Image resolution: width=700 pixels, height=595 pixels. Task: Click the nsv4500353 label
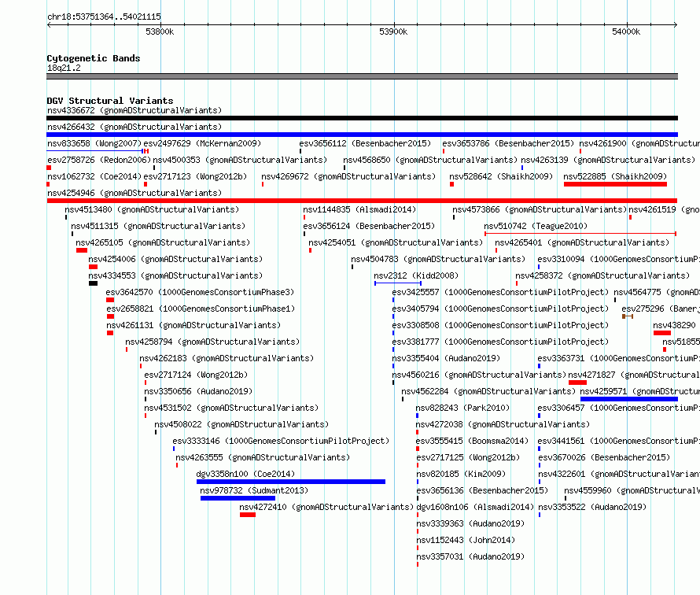pos(240,160)
